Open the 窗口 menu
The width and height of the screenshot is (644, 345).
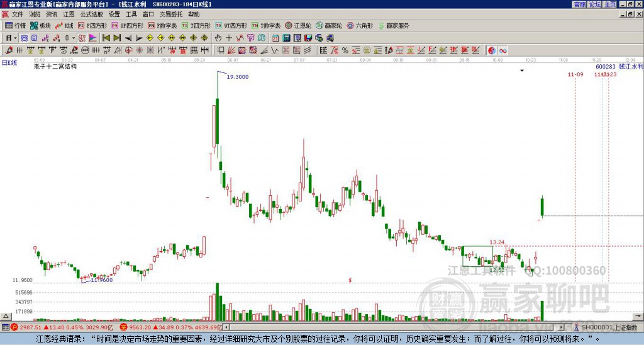[x=148, y=14]
